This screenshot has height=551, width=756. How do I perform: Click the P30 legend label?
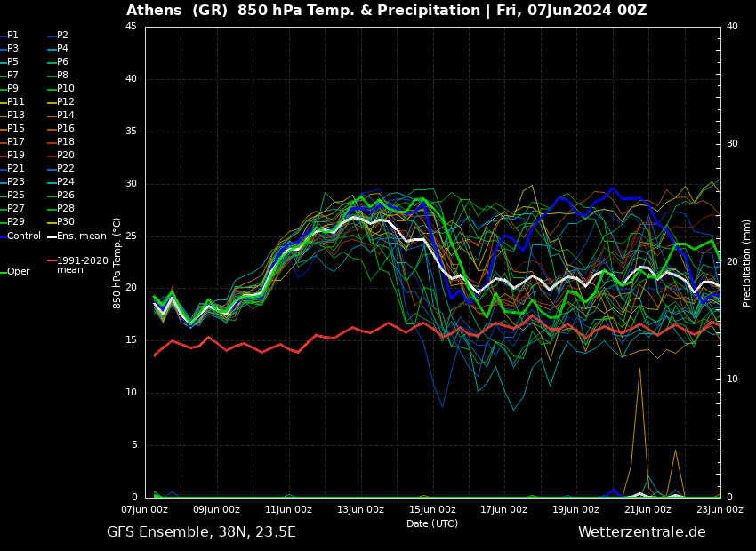coord(65,222)
